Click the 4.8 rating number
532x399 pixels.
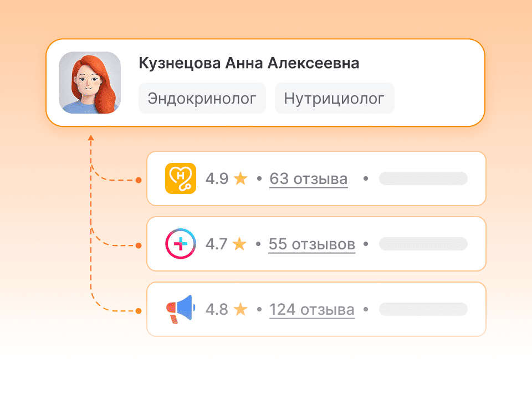[x=217, y=309]
